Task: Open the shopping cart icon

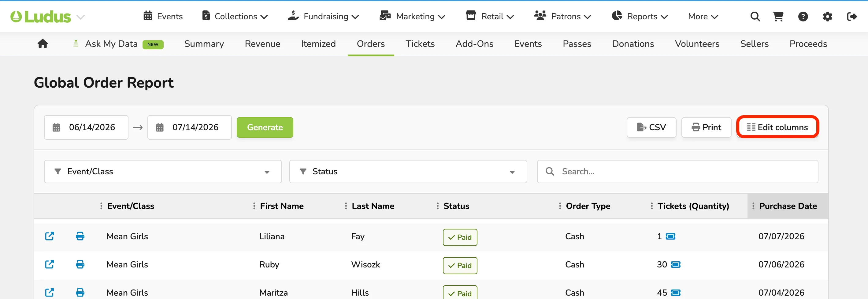Action: click(778, 17)
